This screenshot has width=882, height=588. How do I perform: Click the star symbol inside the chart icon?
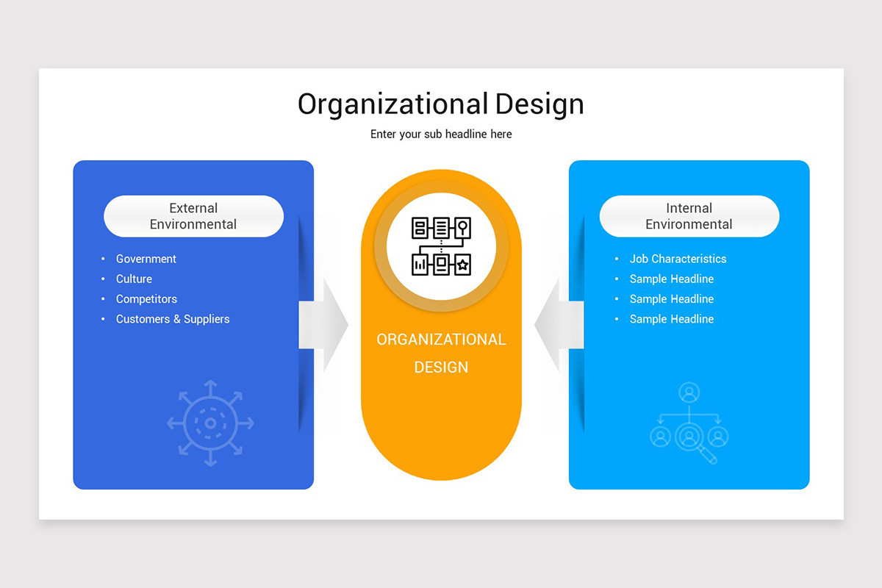[x=463, y=265]
